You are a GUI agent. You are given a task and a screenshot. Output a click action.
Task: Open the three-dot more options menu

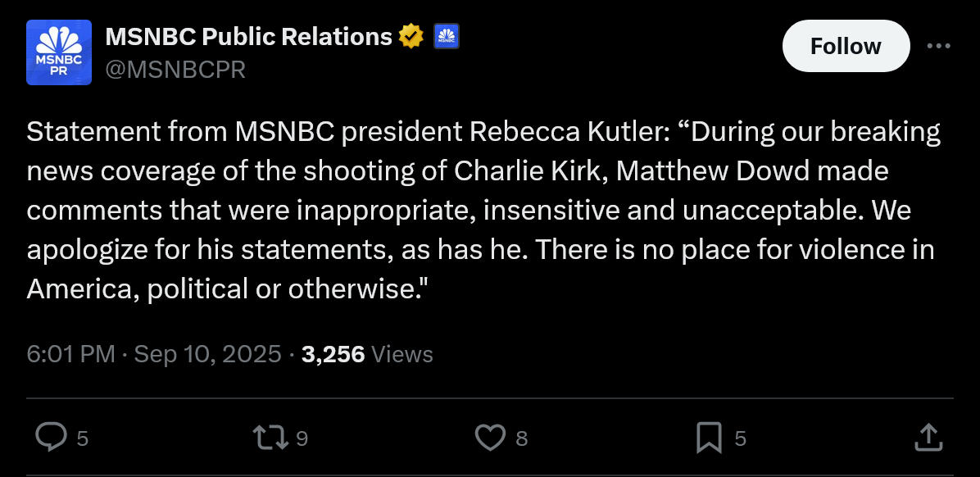(x=938, y=46)
